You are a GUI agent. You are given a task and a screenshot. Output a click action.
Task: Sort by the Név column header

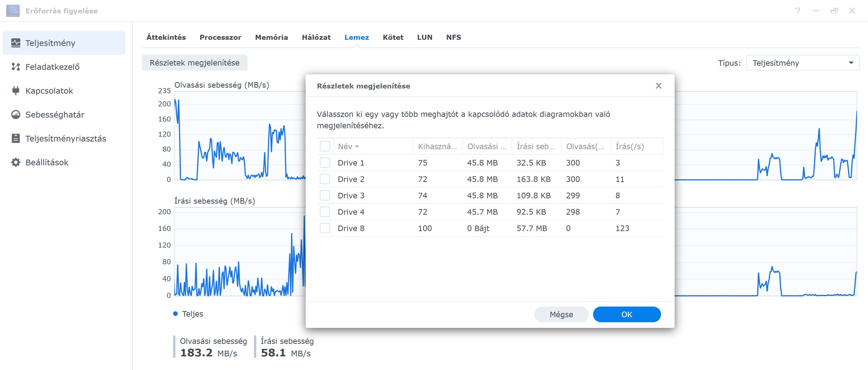pyautogui.click(x=345, y=146)
